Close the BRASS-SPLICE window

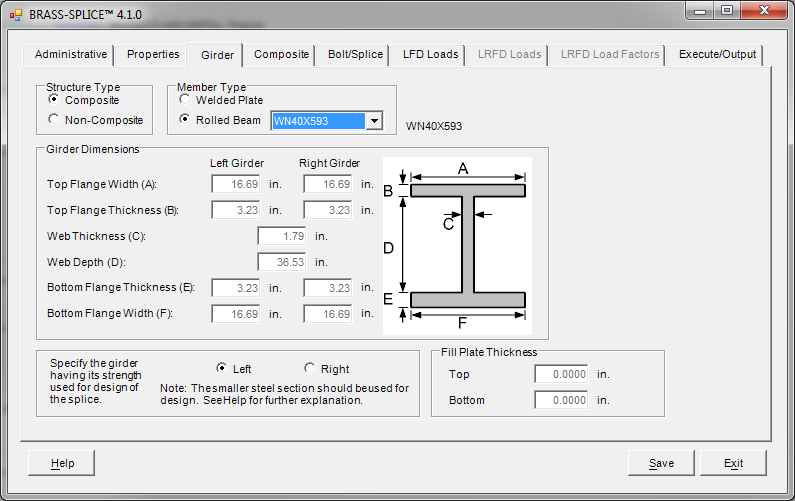(765, 11)
